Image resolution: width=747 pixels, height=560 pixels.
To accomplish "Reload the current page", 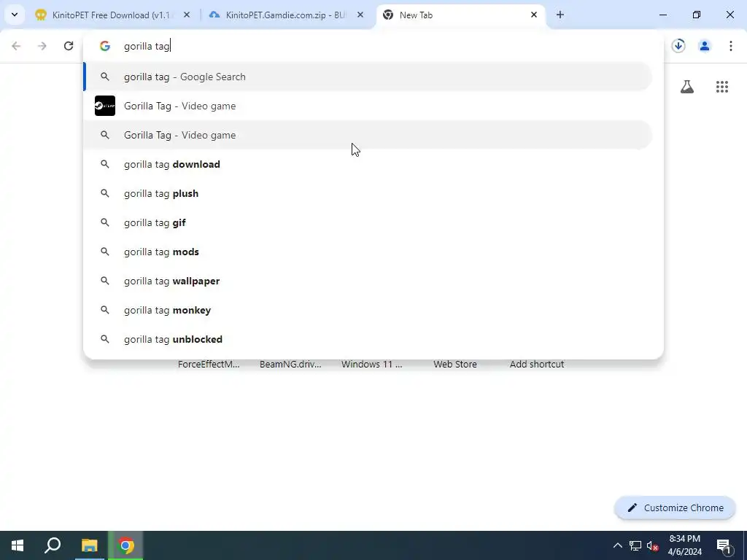I will click(x=69, y=46).
